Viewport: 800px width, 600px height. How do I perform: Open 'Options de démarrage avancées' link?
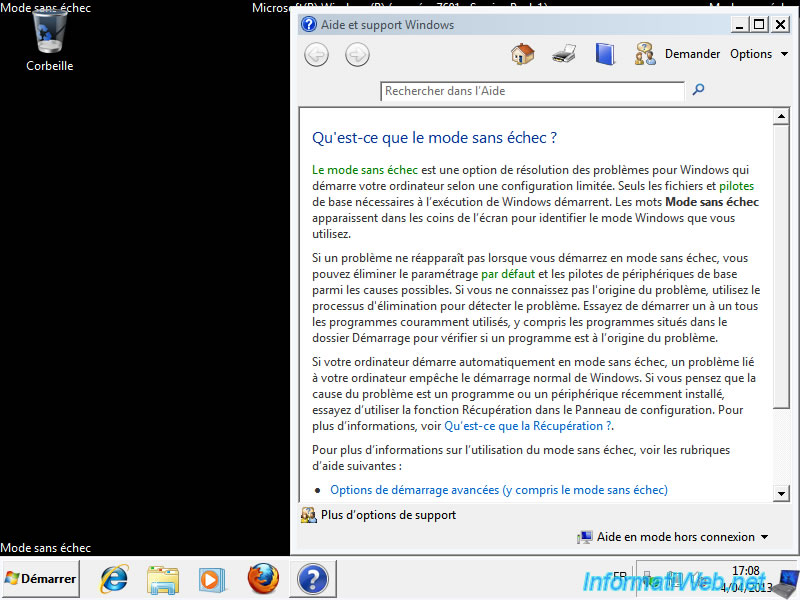(x=498, y=490)
